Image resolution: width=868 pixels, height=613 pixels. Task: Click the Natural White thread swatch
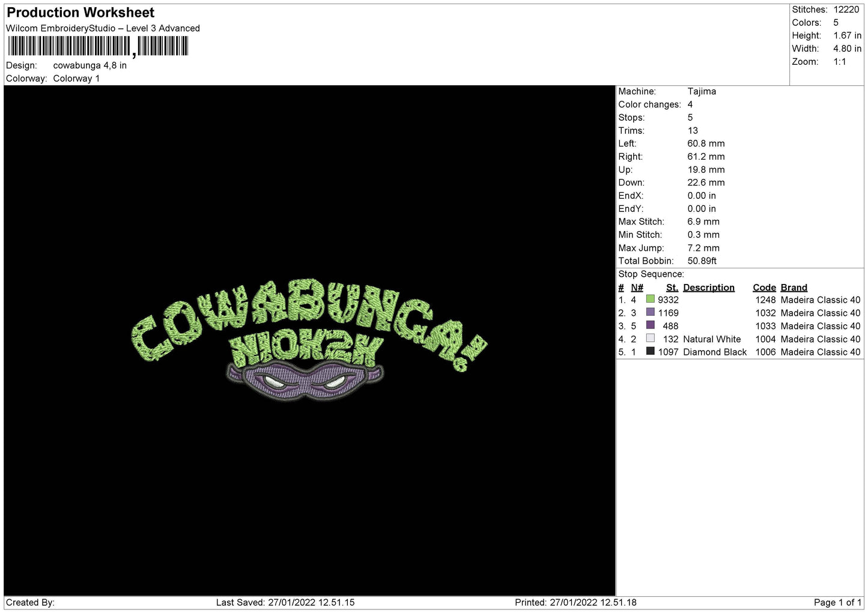650,339
